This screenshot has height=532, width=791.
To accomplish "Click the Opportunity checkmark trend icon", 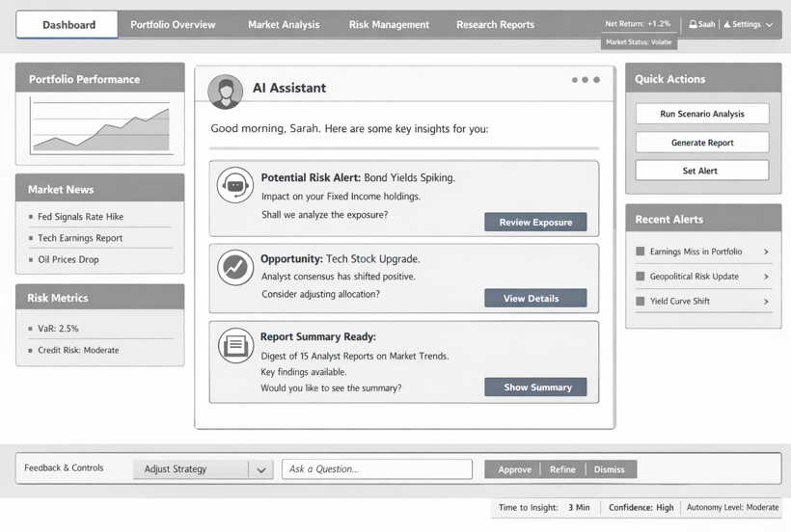I will [234, 267].
